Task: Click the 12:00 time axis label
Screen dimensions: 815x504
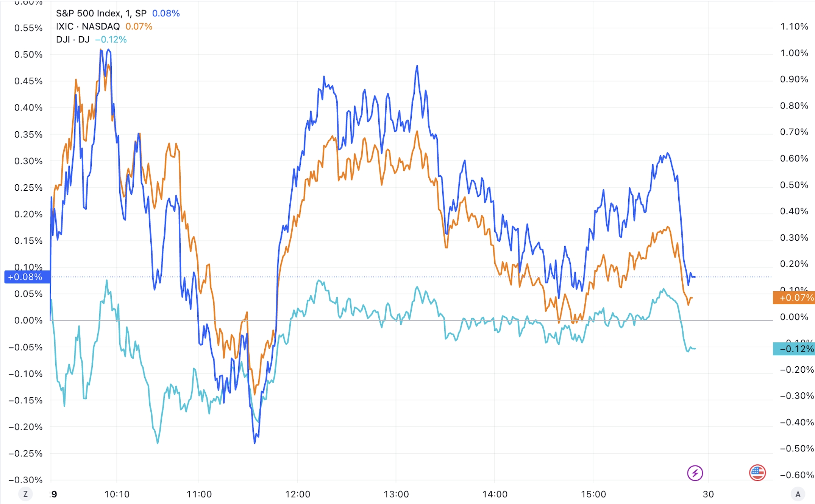Action: click(298, 494)
